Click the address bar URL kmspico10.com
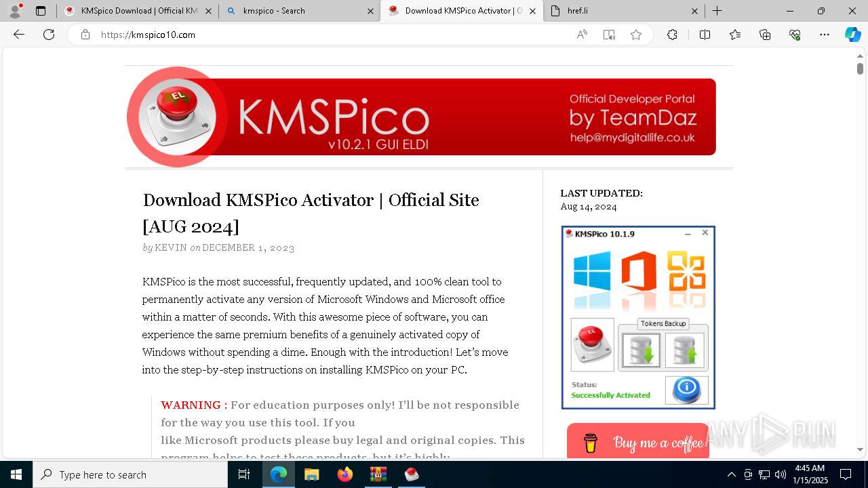The height and width of the screenshot is (488, 868). [148, 35]
